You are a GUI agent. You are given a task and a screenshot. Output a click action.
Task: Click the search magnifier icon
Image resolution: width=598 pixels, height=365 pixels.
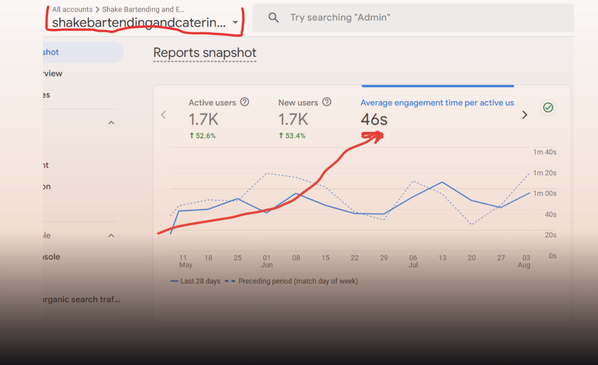point(273,18)
